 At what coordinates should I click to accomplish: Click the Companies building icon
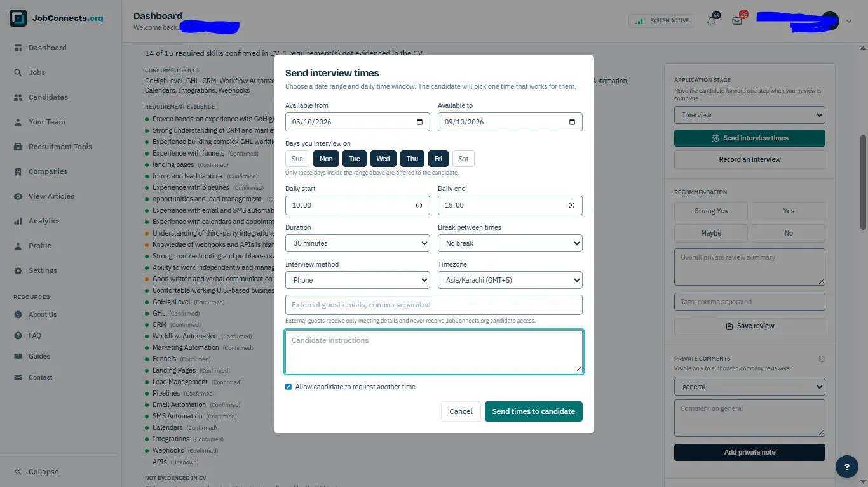tap(18, 171)
